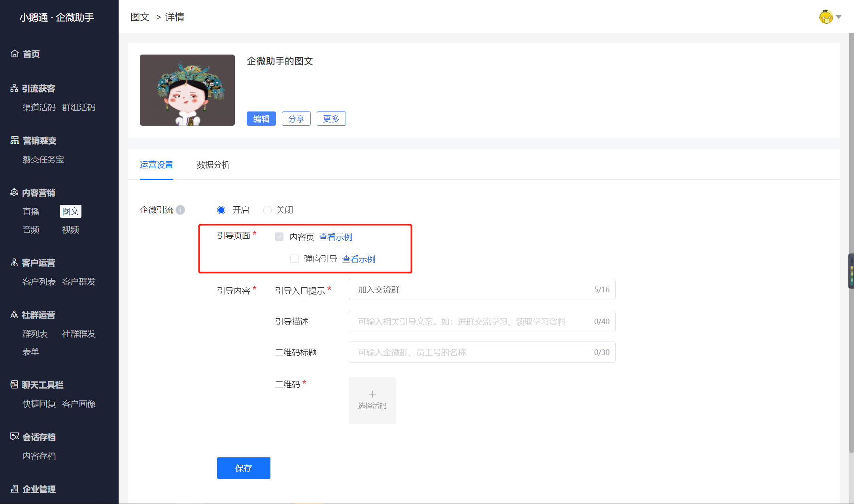
Task: Toggle the 内容页 checkbox
Action: (x=280, y=237)
